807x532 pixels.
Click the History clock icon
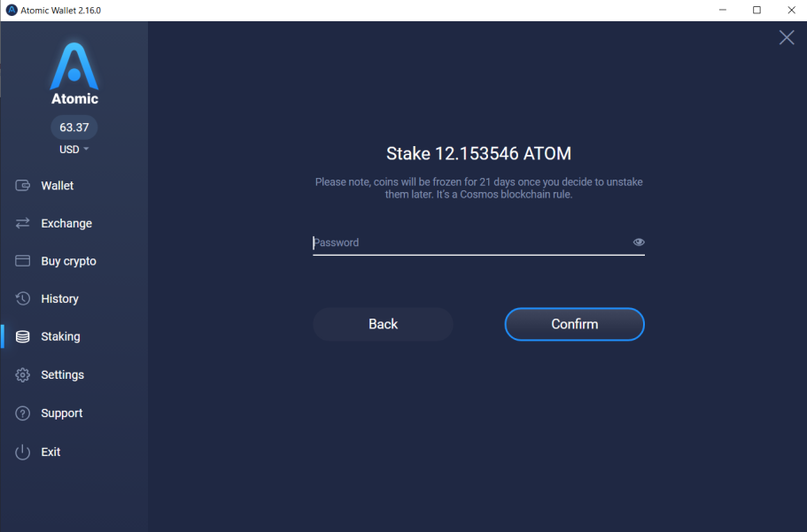pyautogui.click(x=23, y=298)
